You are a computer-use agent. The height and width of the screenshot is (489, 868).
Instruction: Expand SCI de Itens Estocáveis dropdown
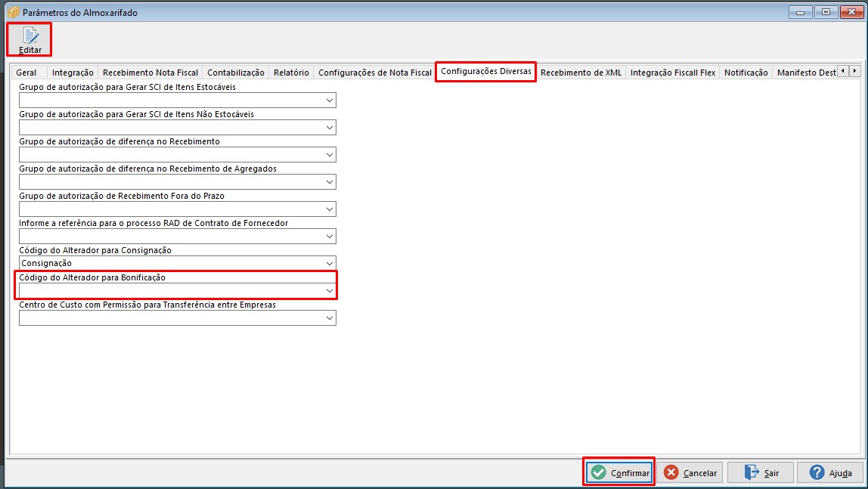coord(330,100)
